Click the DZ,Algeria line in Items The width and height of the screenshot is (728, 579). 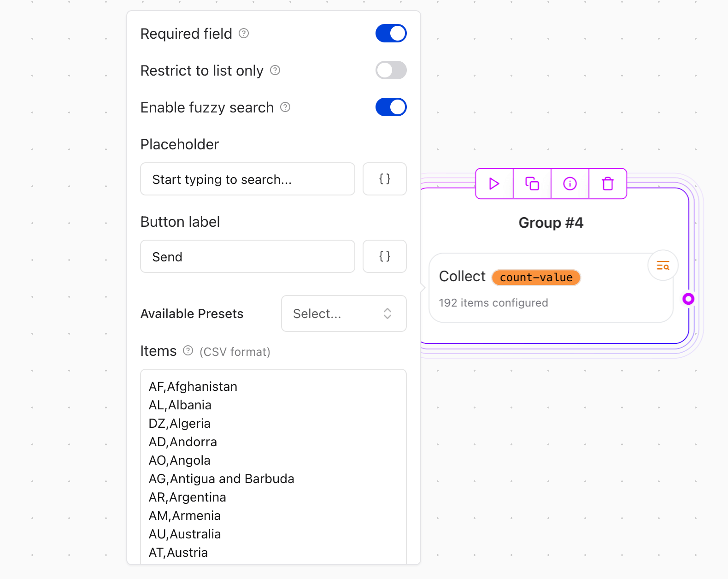click(x=180, y=423)
